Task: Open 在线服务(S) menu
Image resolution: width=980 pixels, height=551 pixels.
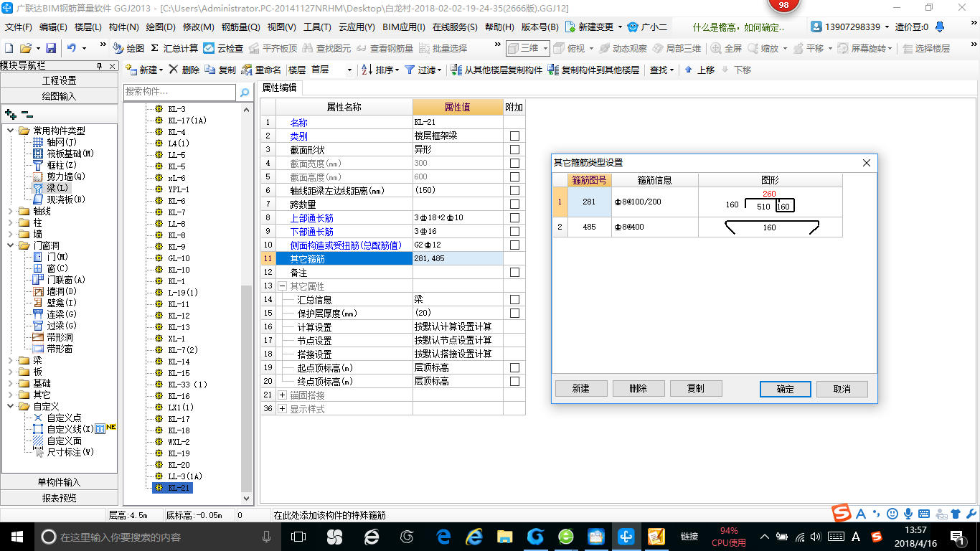Action: tap(455, 27)
